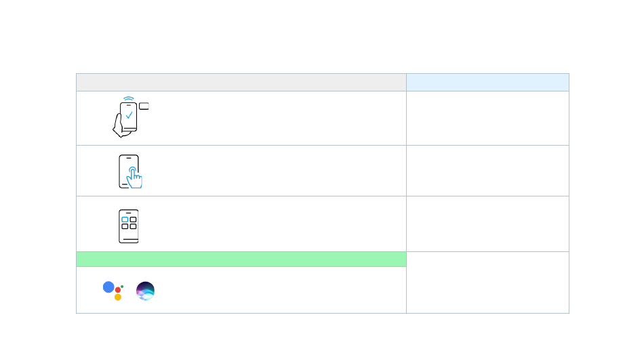Click the Google Assistant logo
This screenshot has width=644, height=357.
(x=113, y=290)
